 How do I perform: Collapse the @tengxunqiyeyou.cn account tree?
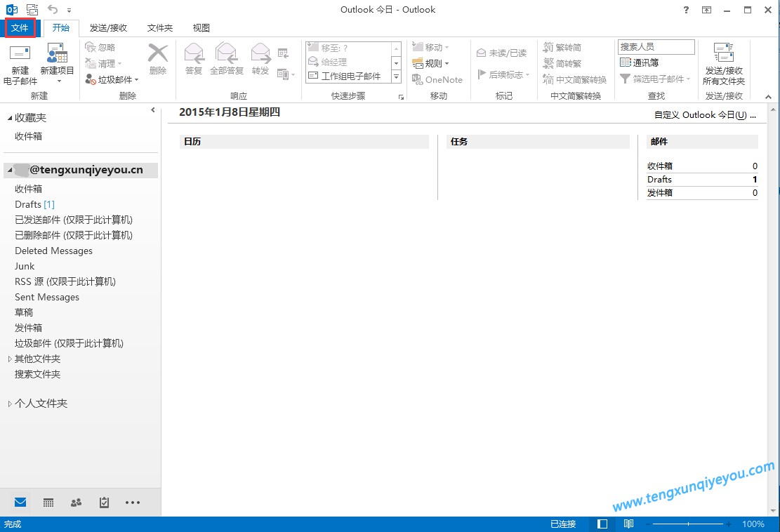(x=10, y=170)
